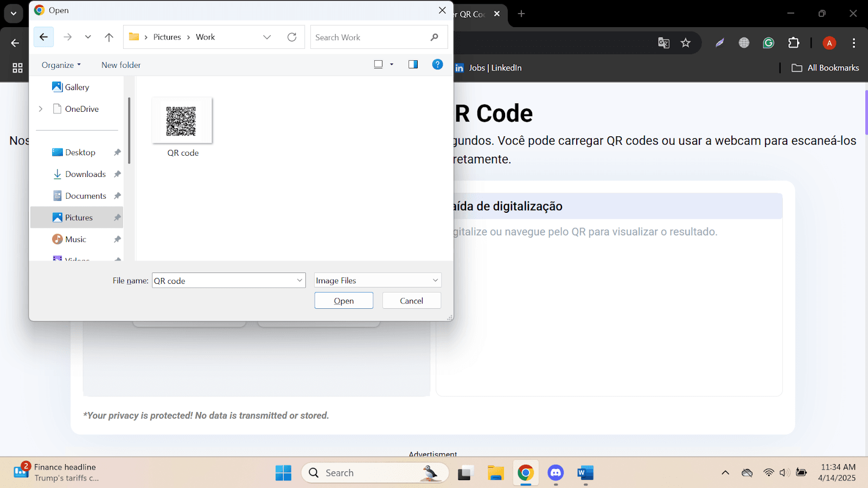Expand the OneDrive tree node
Image resolution: width=868 pixels, height=488 pixels.
(41, 109)
